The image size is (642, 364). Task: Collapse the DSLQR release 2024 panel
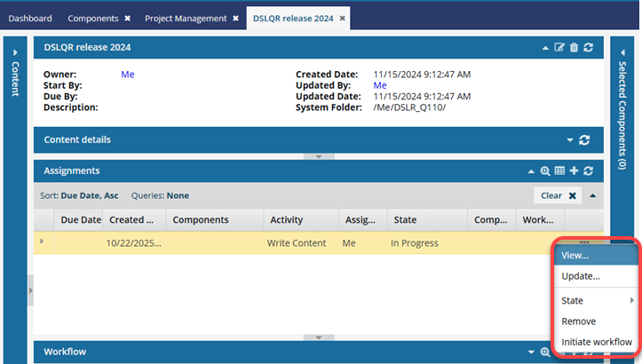click(546, 47)
